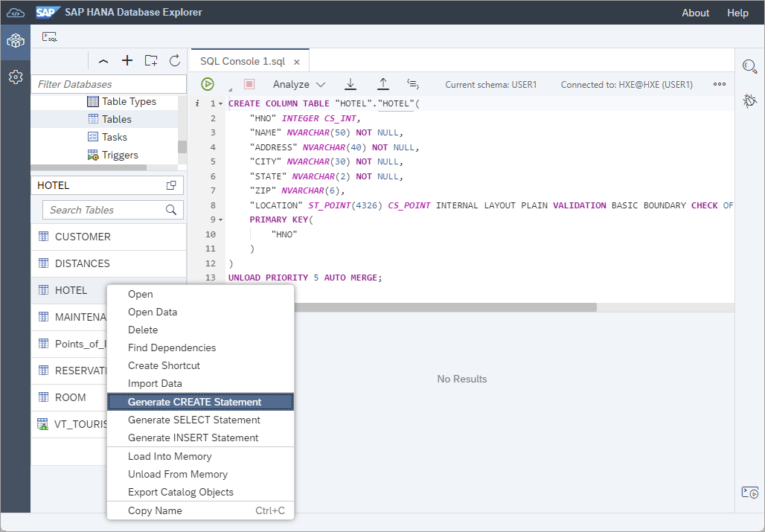Choose Load Into Memory
Viewport: 765px width, 532px height.
point(200,456)
